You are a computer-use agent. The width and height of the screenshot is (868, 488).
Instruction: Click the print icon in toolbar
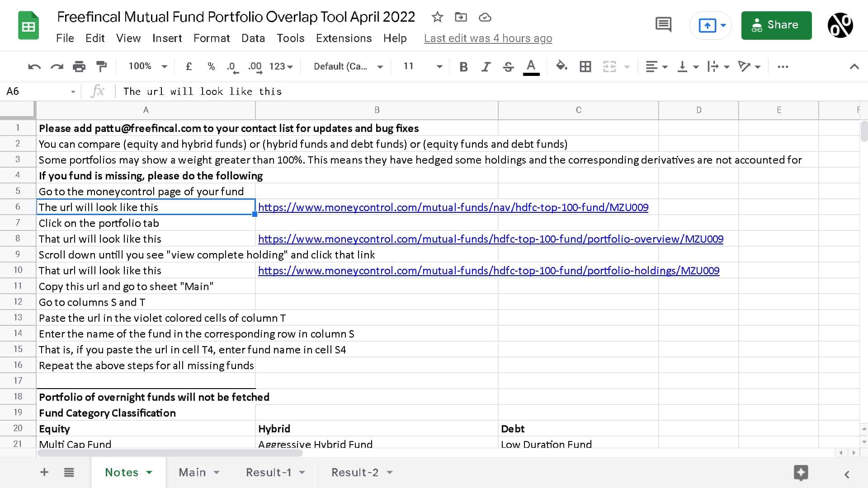point(79,66)
